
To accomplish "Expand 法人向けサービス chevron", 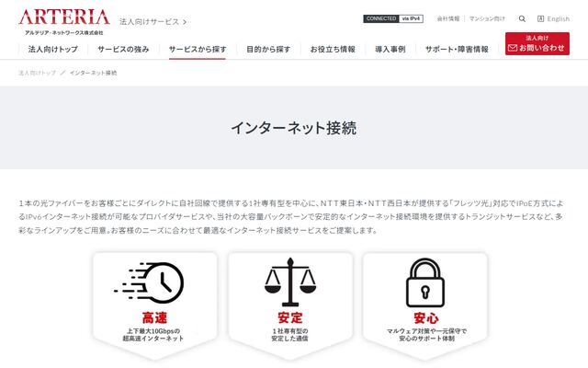I will pos(185,22).
